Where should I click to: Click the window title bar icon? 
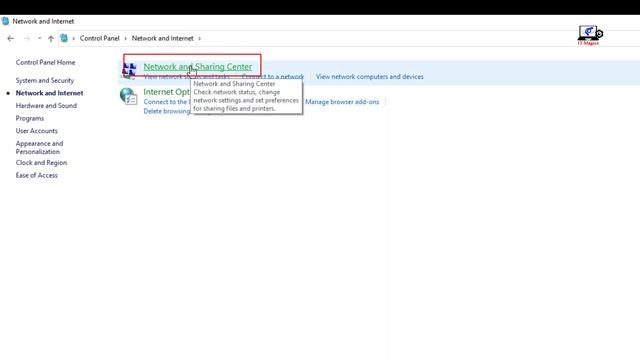pos(5,21)
